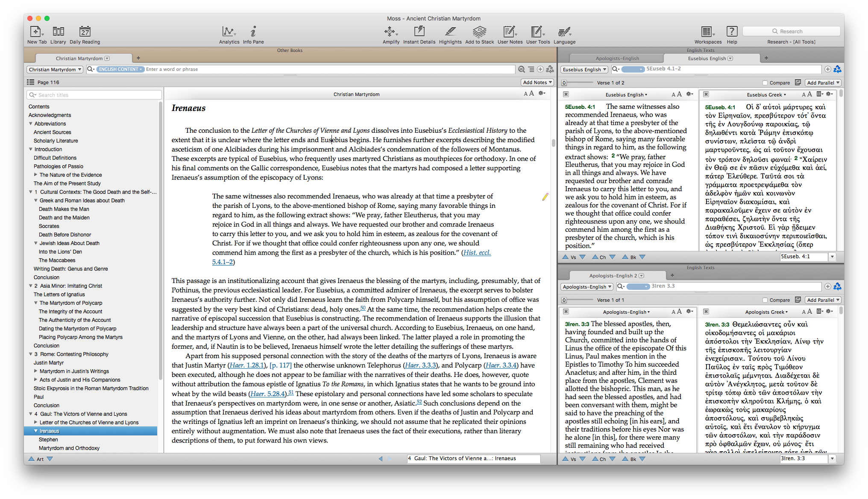Close the Eusebius Greek parallel pane
The image size is (868, 499).
[x=706, y=94]
